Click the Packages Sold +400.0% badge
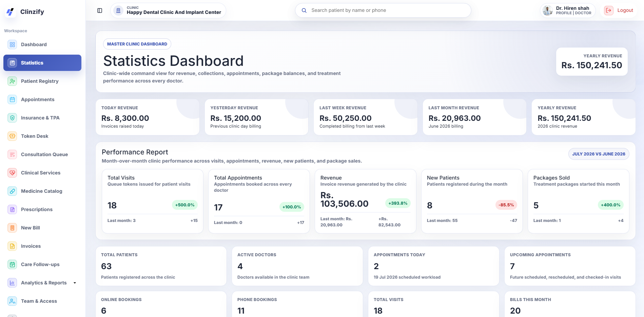Image resolution: width=644 pixels, height=317 pixels. 611,205
